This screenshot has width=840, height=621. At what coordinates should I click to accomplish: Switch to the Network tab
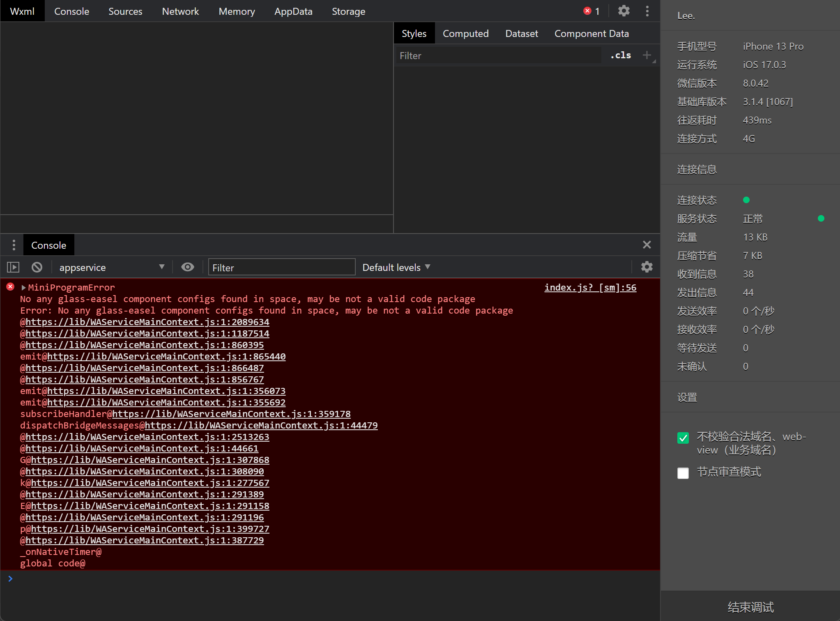point(180,11)
